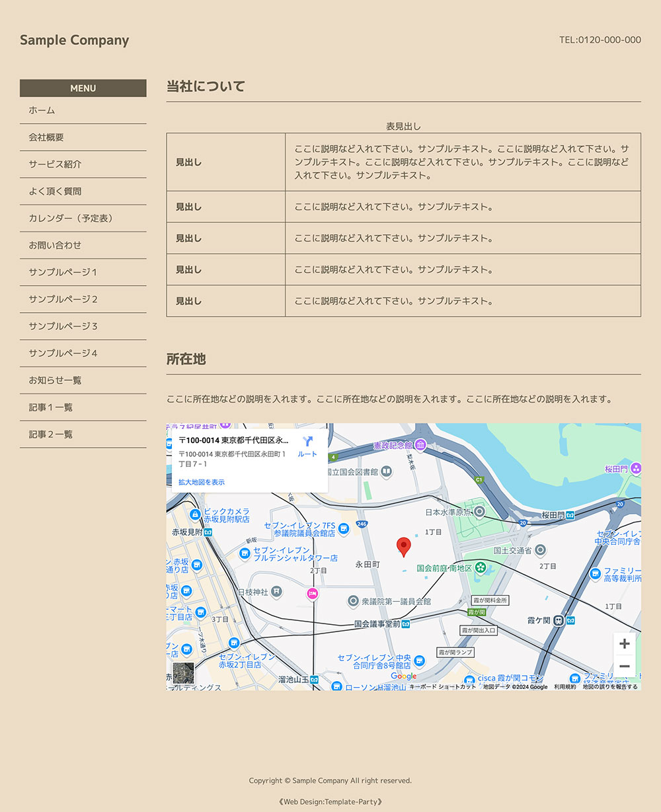Screen dimensions: 661x812
Task: Open the Template-Party web design link
Action: coord(330,801)
